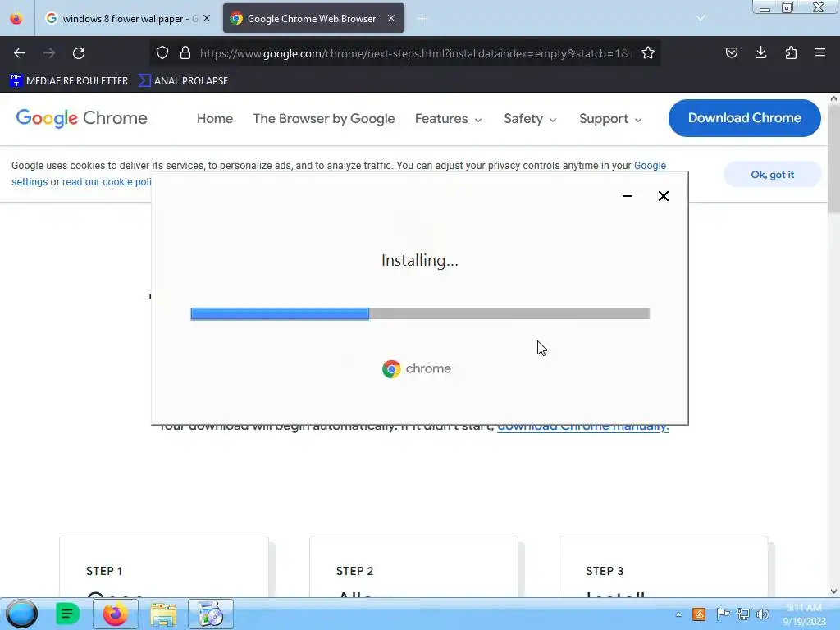Expand the Support dropdown menu
Image resolution: width=840 pixels, height=630 pixels.
tap(610, 118)
